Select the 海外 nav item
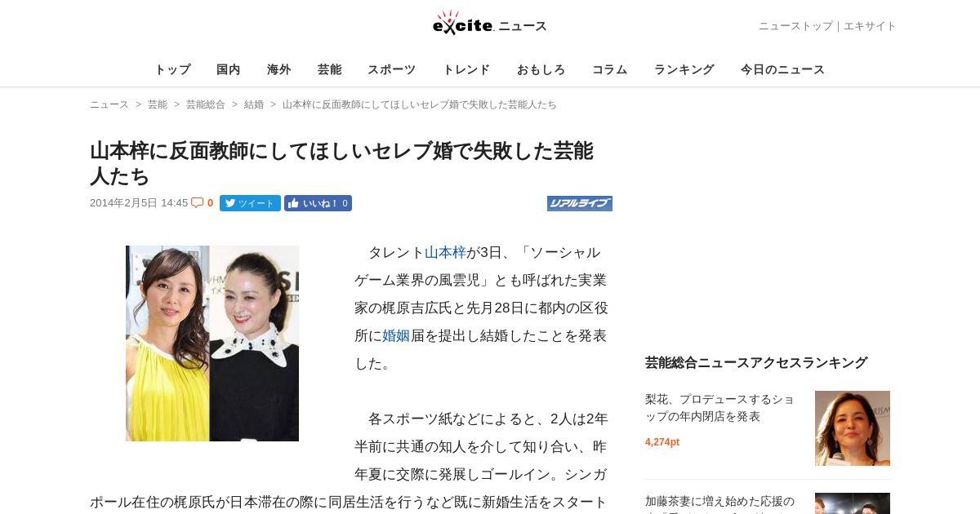The image size is (980, 514). (279, 69)
